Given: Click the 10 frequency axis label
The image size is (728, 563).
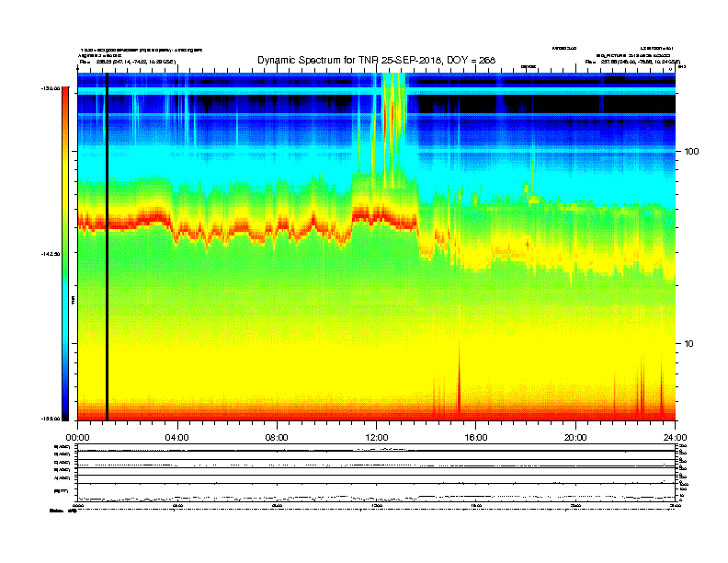Looking at the screenshot, I should tap(689, 344).
